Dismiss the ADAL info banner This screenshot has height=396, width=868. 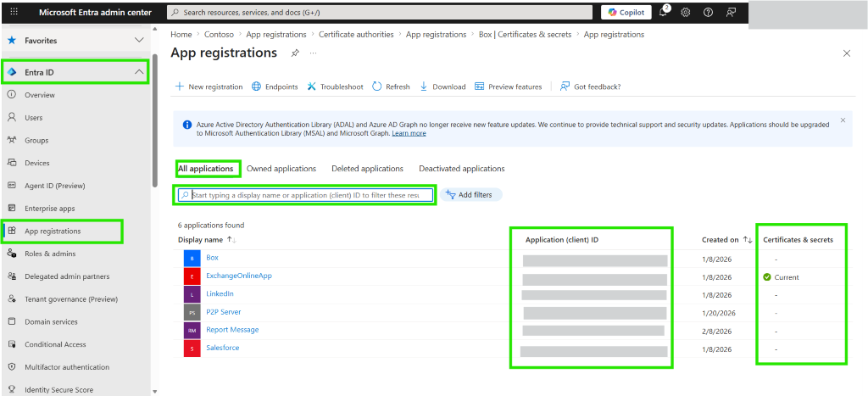(x=843, y=120)
